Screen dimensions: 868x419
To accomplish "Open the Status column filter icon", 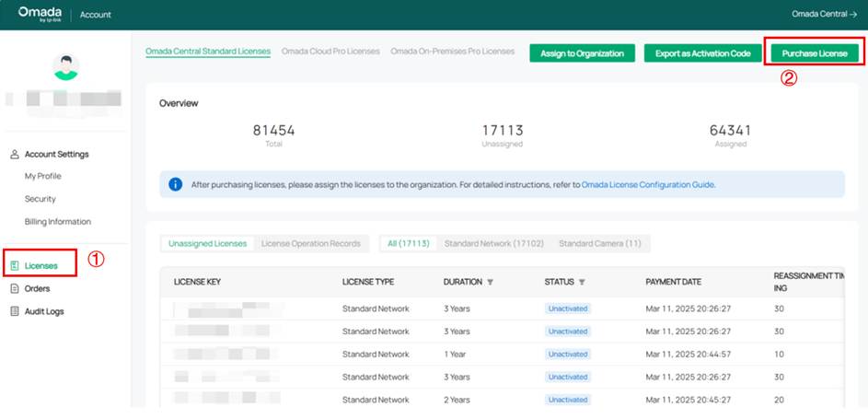I will click(x=581, y=282).
